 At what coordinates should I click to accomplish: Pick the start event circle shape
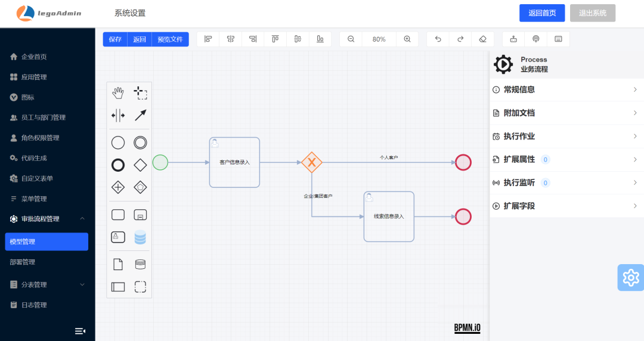tap(118, 142)
